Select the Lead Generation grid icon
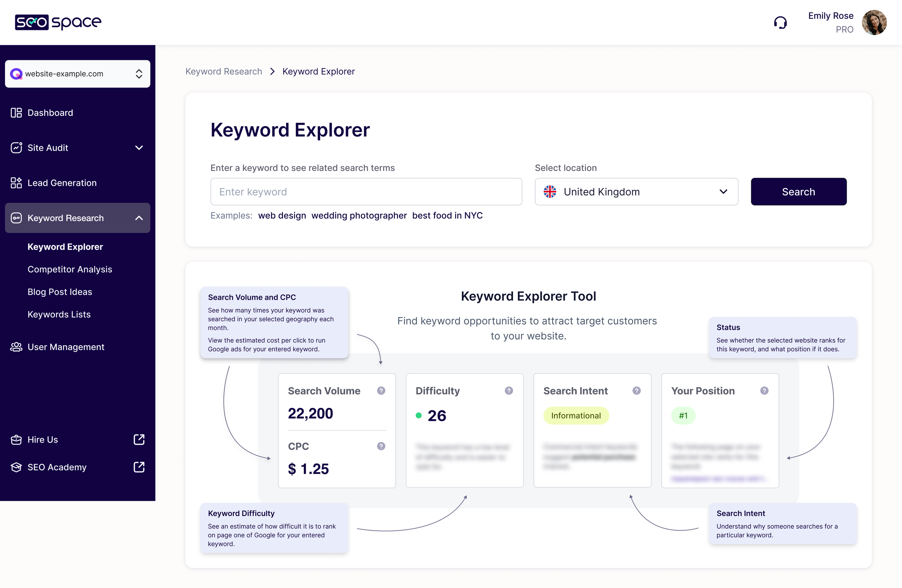This screenshot has width=902, height=588. (x=16, y=183)
